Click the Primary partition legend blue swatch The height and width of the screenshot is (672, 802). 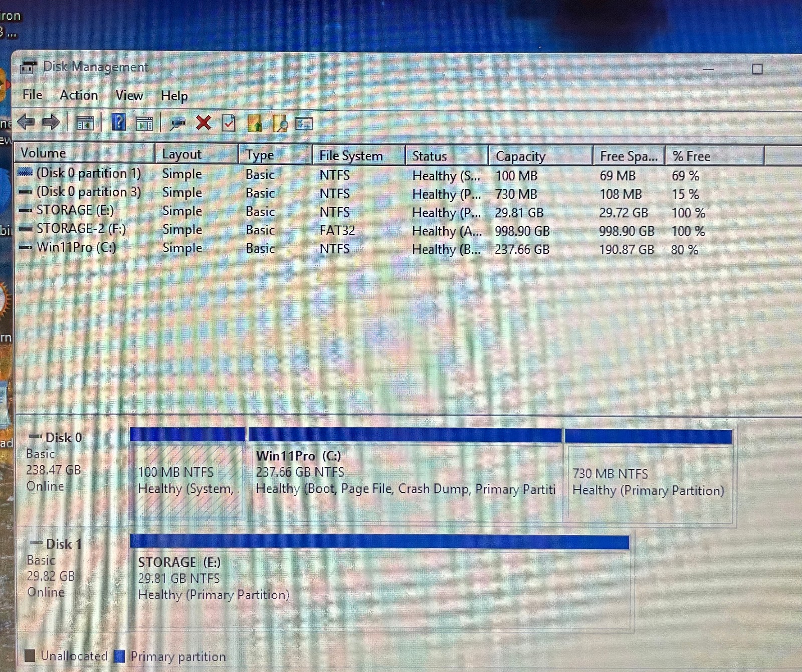tap(119, 656)
